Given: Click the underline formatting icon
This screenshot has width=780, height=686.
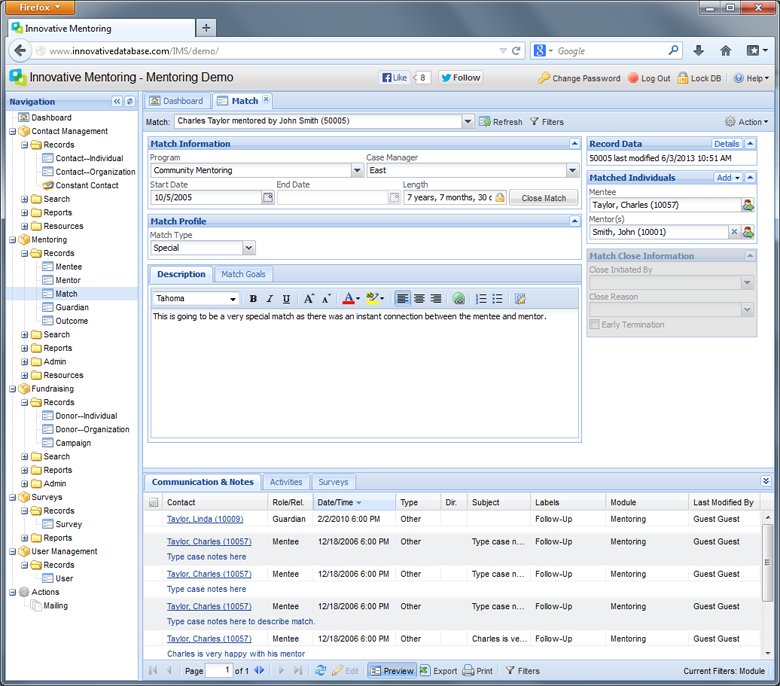Looking at the screenshot, I should click(x=286, y=299).
